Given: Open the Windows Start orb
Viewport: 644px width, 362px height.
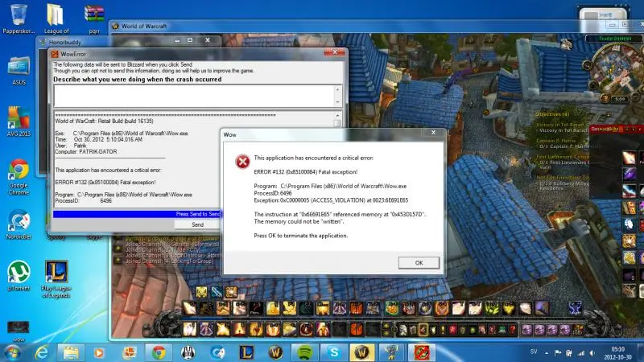Looking at the screenshot, I should point(12,352).
